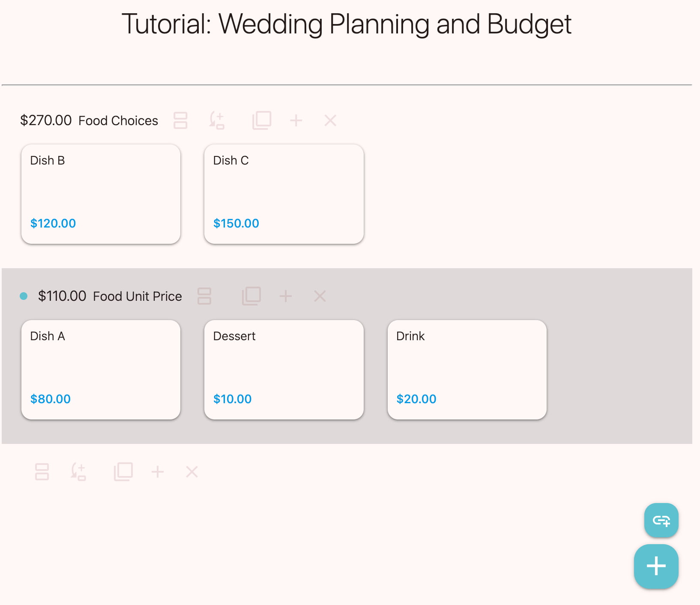Click the Food Choices section title
This screenshot has height=605, width=700.
pos(118,121)
